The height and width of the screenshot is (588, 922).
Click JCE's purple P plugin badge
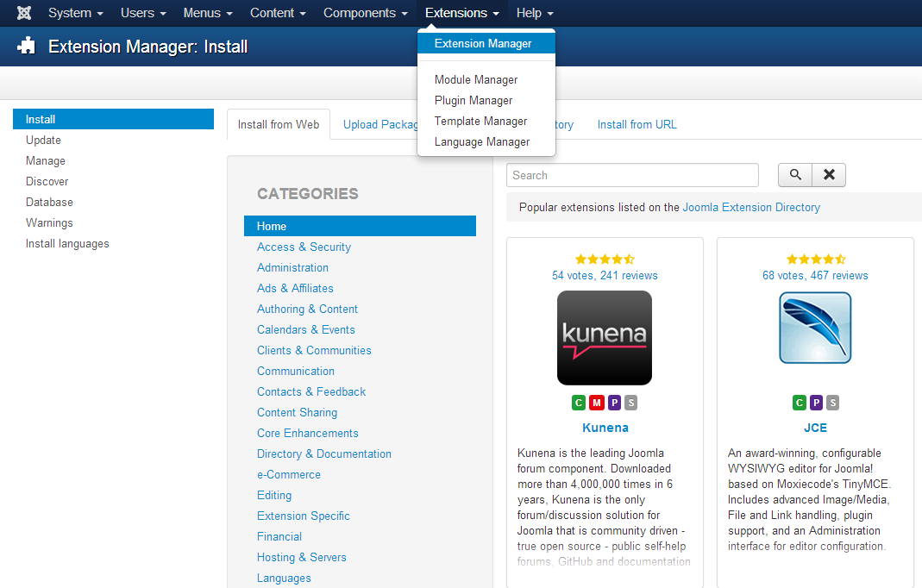pyautogui.click(x=816, y=403)
